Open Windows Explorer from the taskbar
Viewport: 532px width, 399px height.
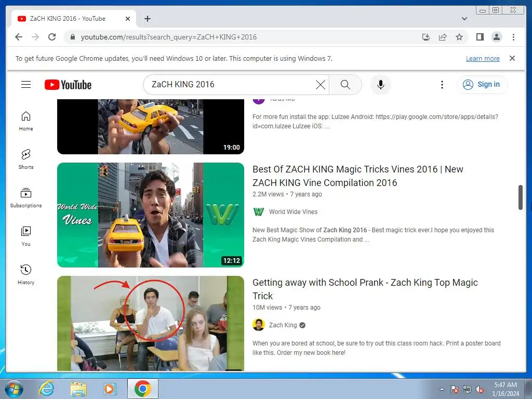(78, 389)
